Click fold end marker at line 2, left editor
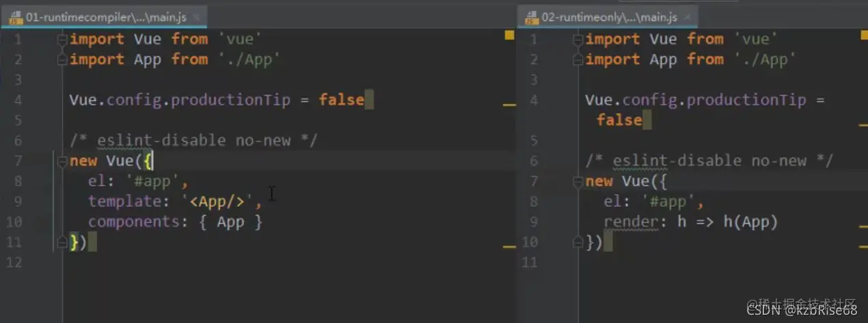This screenshot has width=868, height=323. click(x=62, y=59)
